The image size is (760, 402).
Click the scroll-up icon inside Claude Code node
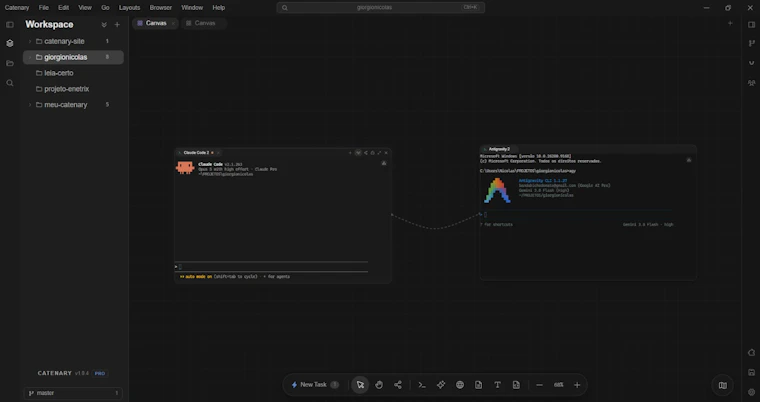[384, 163]
